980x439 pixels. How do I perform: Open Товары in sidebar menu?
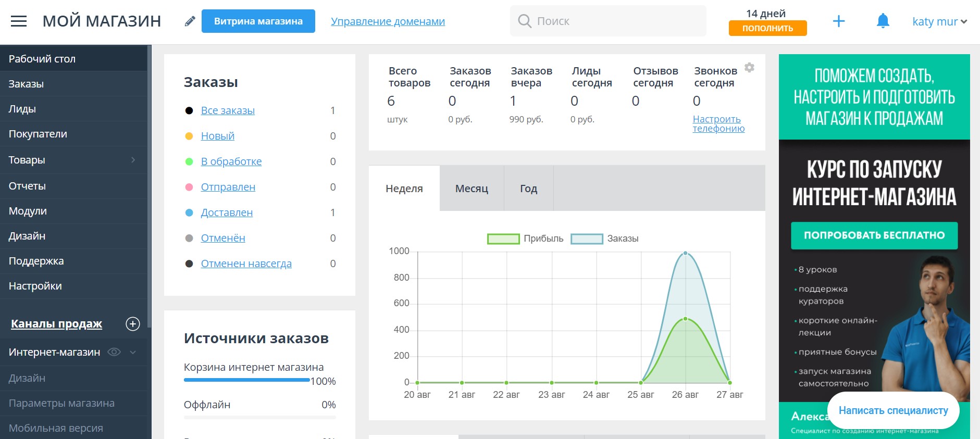pos(73,160)
